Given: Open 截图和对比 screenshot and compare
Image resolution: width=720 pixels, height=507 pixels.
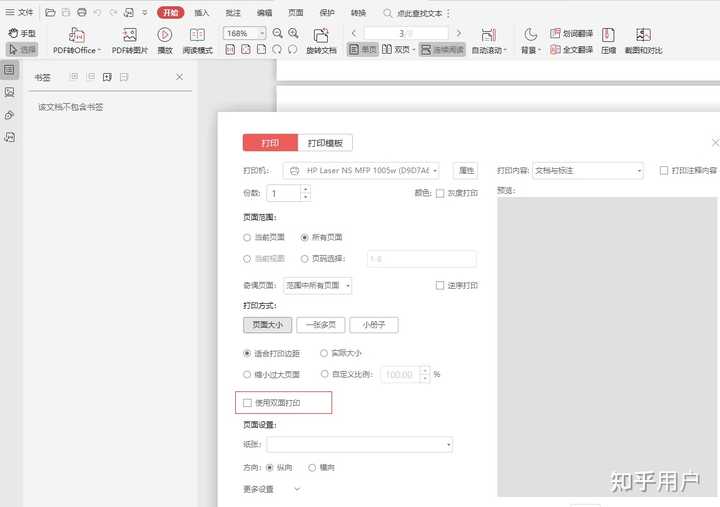Looking at the screenshot, I should (643, 40).
